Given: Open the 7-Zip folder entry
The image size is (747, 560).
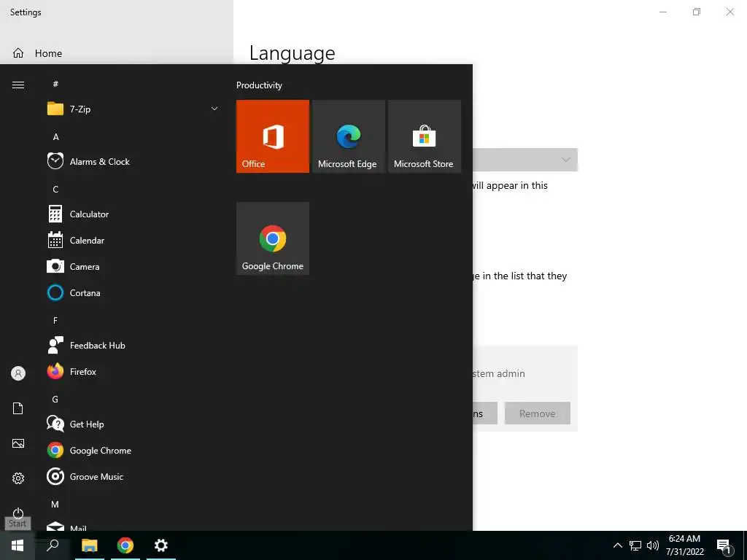Looking at the screenshot, I should [x=133, y=109].
